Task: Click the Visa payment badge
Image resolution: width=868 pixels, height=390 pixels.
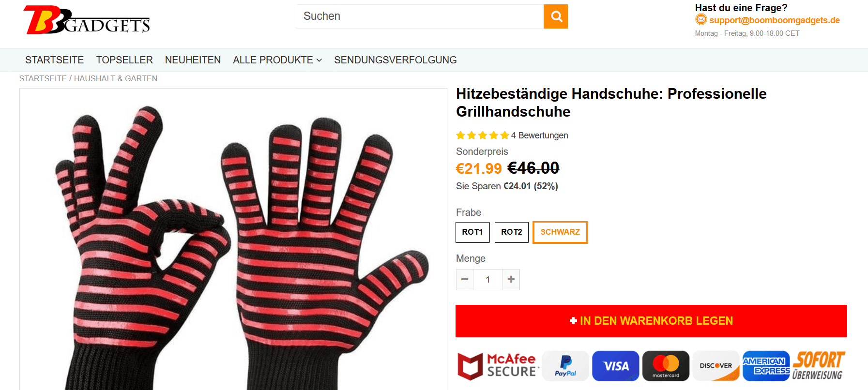Action: click(616, 366)
